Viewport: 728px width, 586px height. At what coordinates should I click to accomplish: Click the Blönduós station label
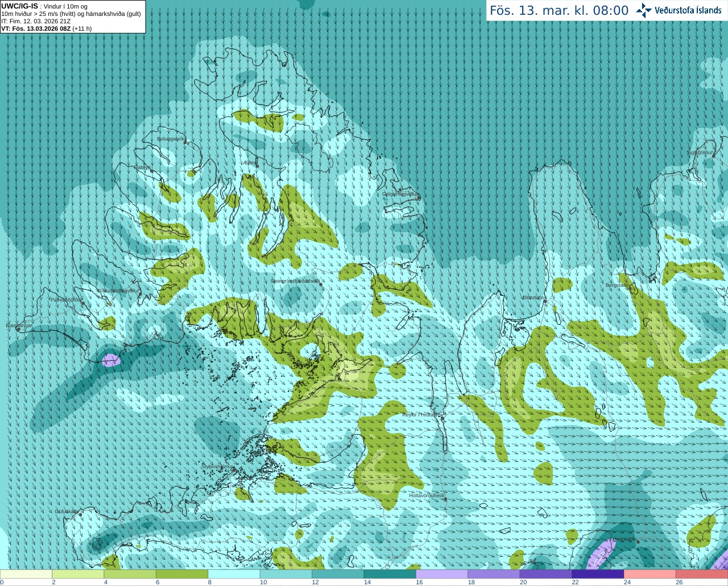click(x=533, y=298)
